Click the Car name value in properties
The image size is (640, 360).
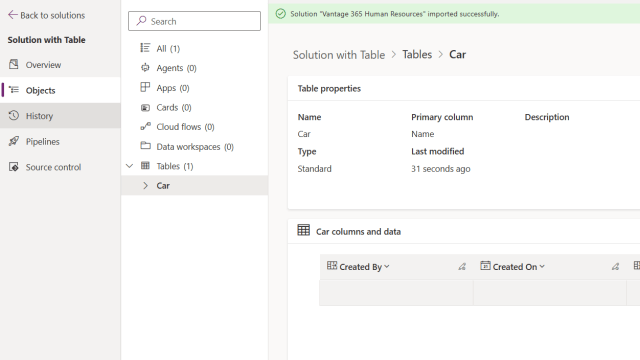pyautogui.click(x=304, y=134)
